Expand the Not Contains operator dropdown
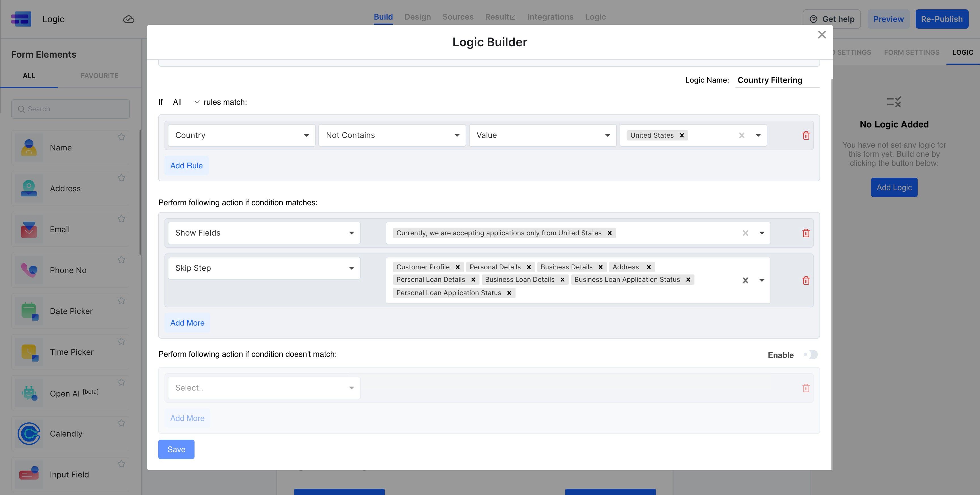The width and height of the screenshot is (980, 495). 392,135
